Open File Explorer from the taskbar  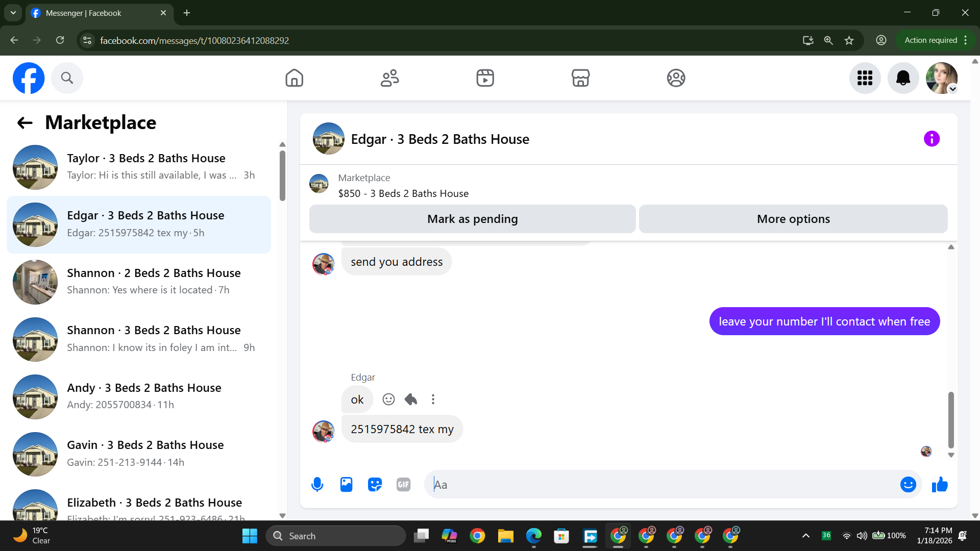click(505, 536)
